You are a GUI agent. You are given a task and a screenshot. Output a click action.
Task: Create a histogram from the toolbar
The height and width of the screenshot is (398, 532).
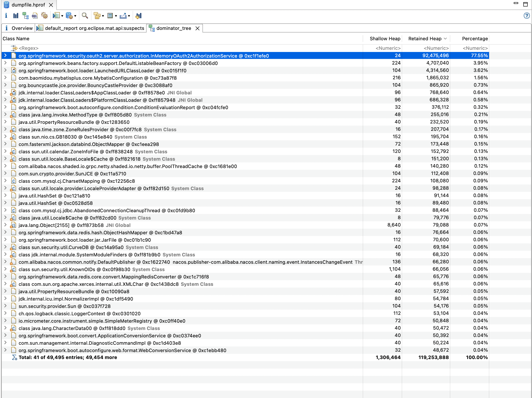click(x=16, y=16)
